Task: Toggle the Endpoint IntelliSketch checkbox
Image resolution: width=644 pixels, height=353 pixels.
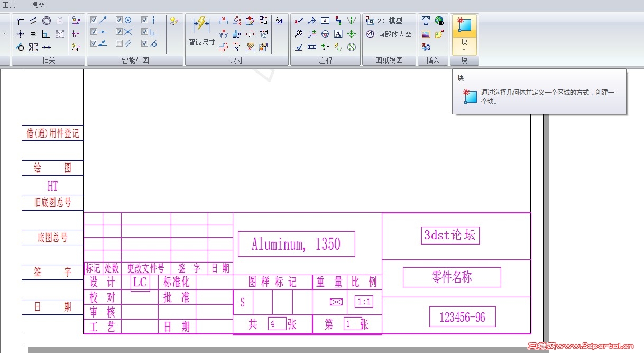Action: [94, 20]
